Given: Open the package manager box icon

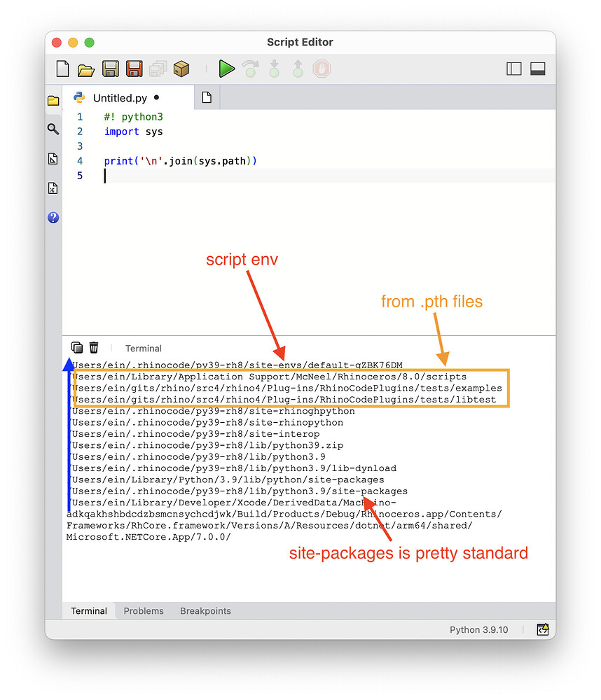Looking at the screenshot, I should [x=181, y=69].
